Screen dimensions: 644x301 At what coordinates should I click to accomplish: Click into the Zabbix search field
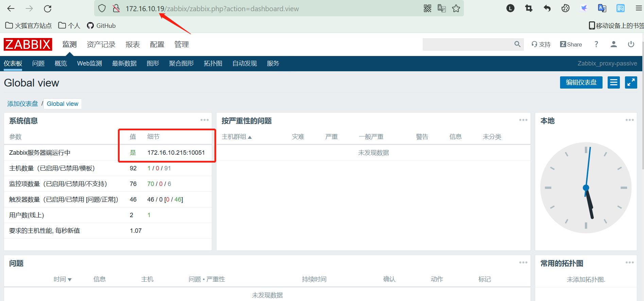pos(468,44)
